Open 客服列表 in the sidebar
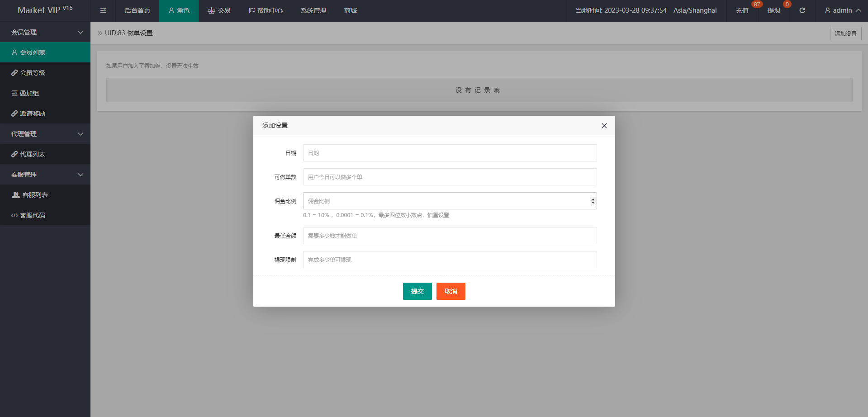 35,195
